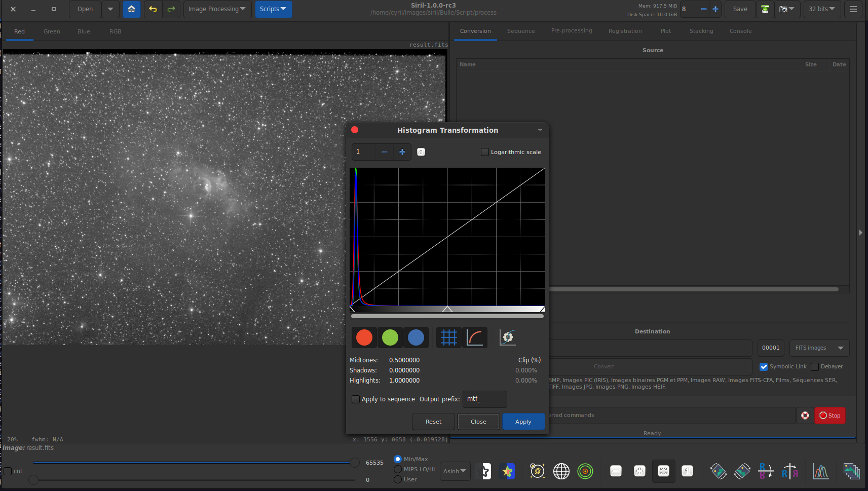Check the Apply to sequence option
Viewport: 868px width, 491px height.
coord(356,399)
